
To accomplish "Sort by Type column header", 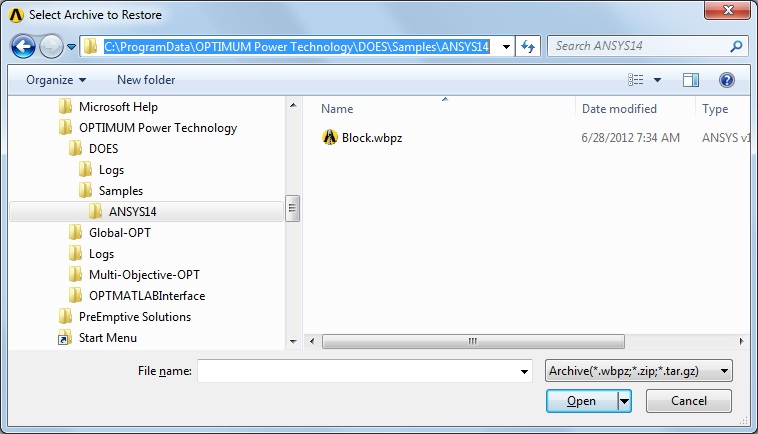I will 715,109.
